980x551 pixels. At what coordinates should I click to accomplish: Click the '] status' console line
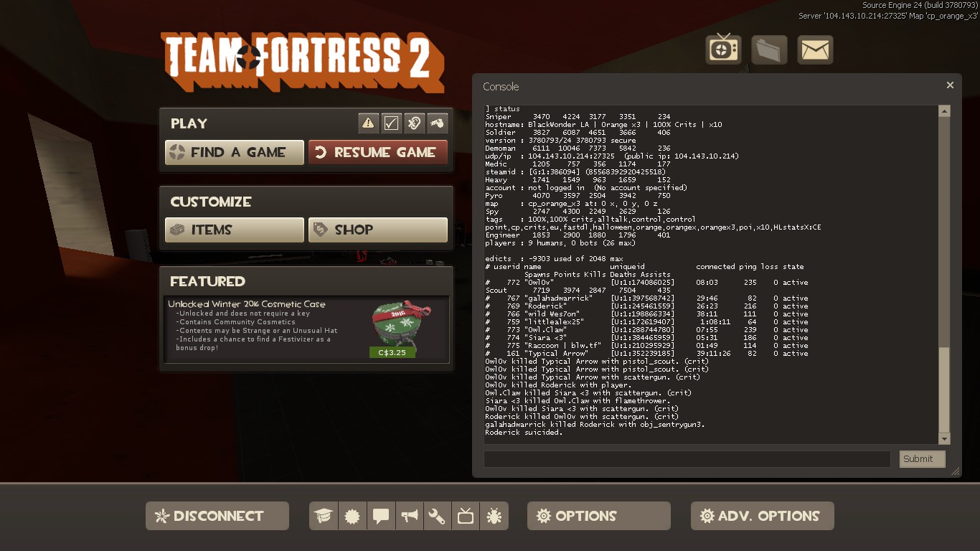tap(503, 108)
